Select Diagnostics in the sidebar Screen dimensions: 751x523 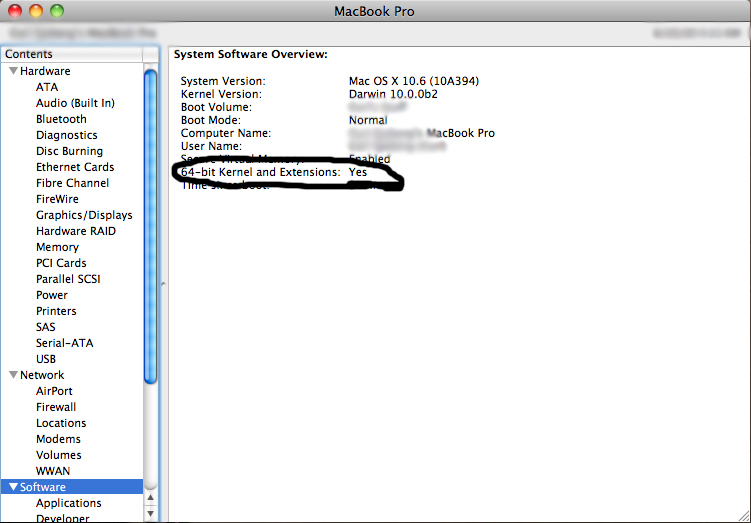point(67,135)
